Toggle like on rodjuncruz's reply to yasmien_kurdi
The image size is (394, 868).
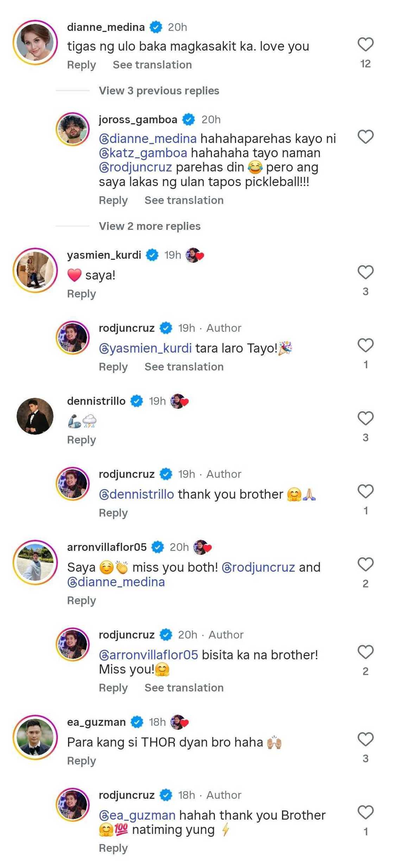366,345
